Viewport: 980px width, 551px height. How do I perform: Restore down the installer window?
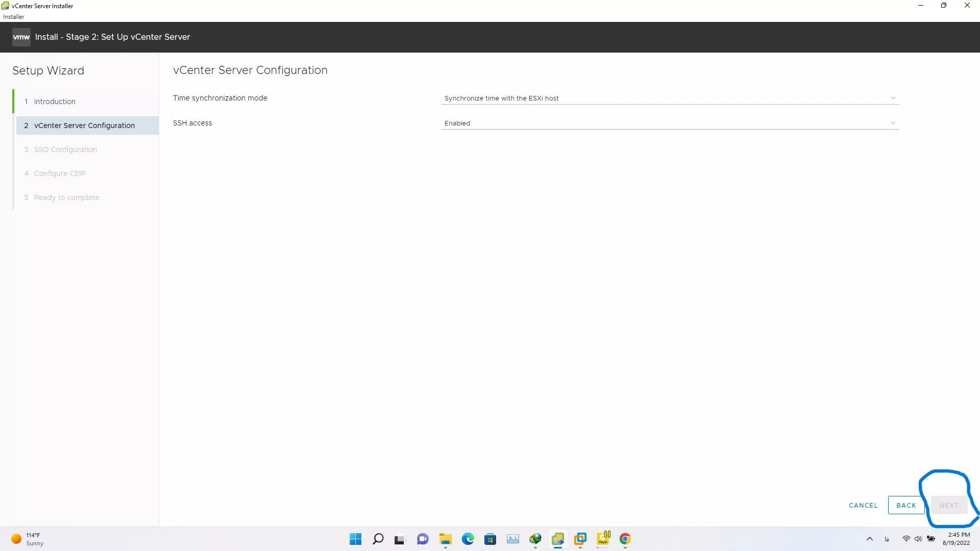pyautogui.click(x=944, y=6)
